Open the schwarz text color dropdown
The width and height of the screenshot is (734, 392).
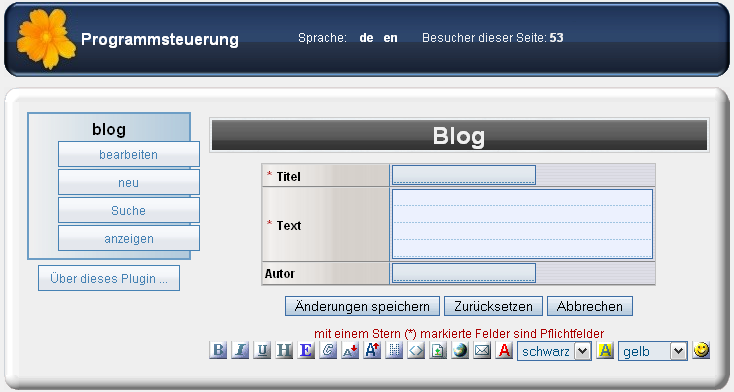coord(554,351)
